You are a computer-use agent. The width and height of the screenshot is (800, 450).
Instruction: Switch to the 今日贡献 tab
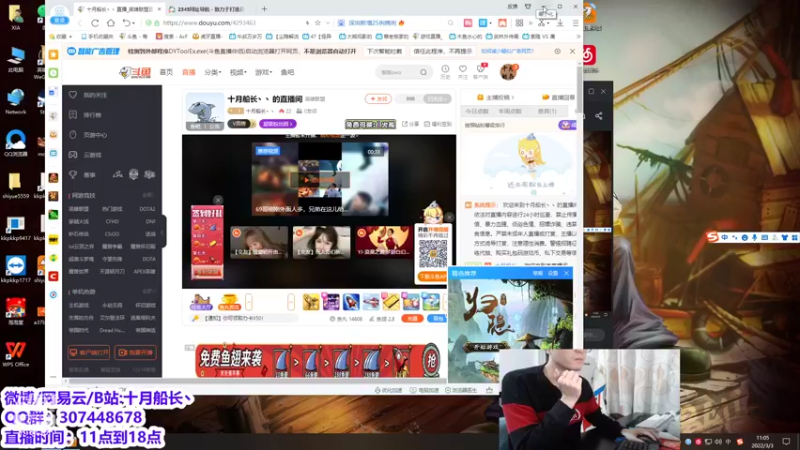tap(477, 111)
